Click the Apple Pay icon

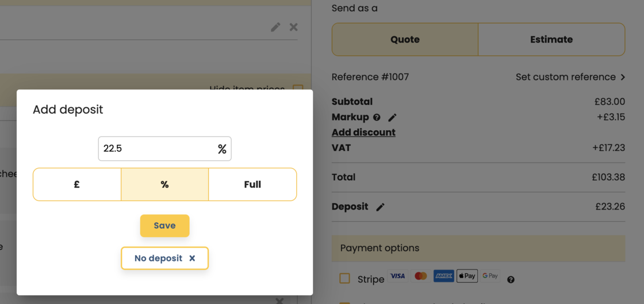click(467, 276)
